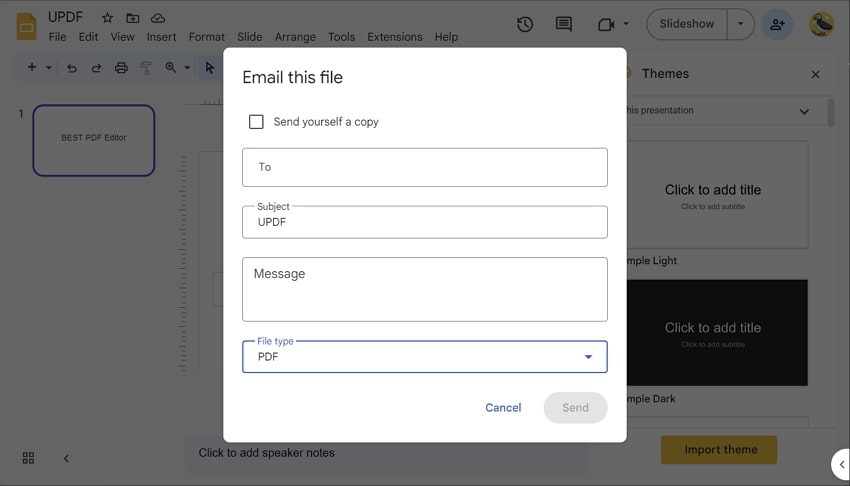Open the Insert menu
The height and width of the screenshot is (486, 850).
162,37
